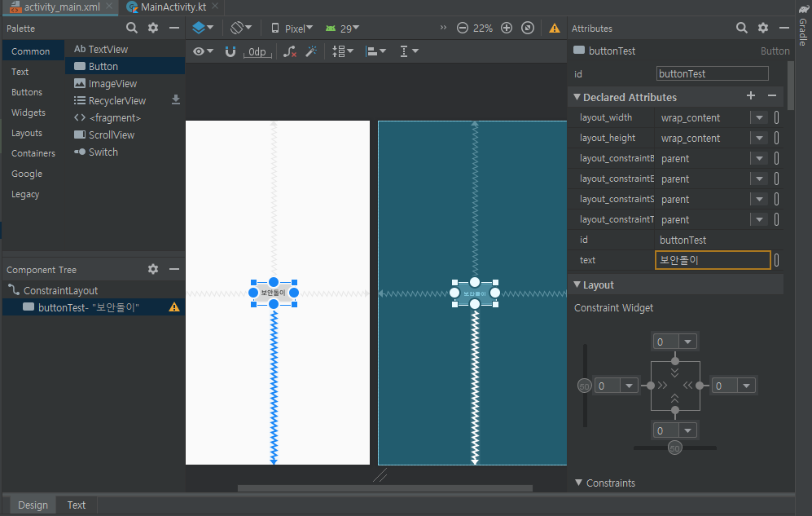Select Layouts palette category
Image resolution: width=812 pixels, height=516 pixels.
26,133
